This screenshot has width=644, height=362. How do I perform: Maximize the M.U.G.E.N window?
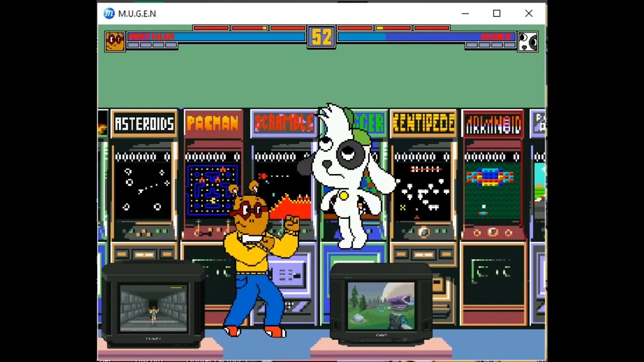tap(497, 14)
